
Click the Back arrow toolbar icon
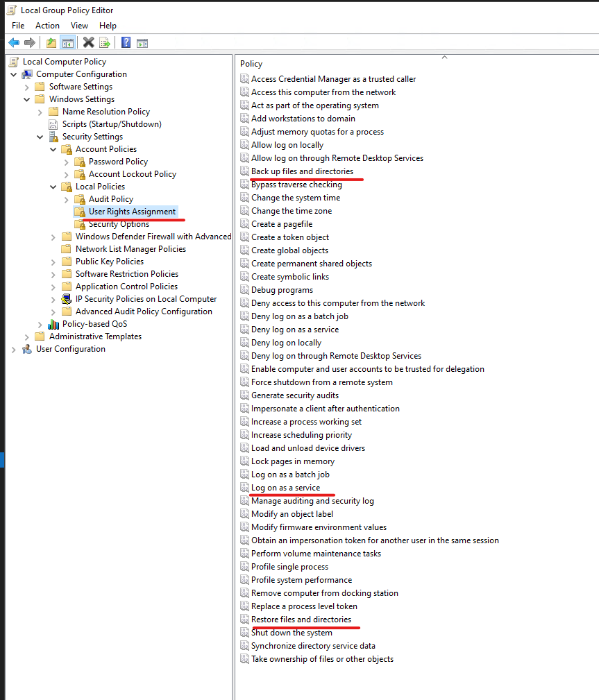click(13, 43)
